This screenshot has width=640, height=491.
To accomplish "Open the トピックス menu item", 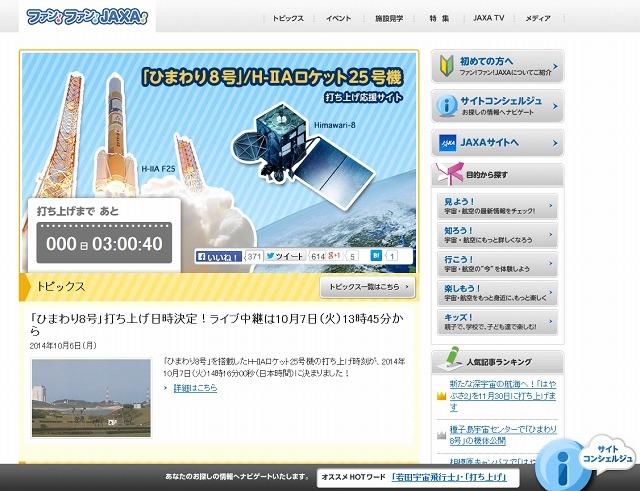I will click(288, 18).
